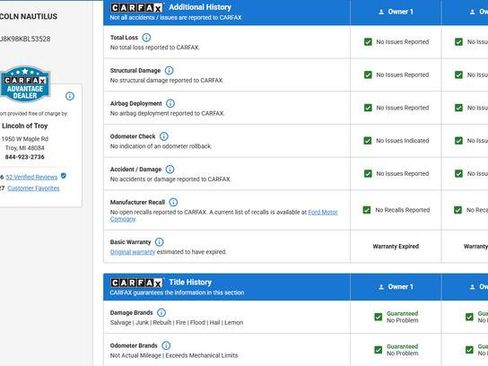
Task: Click Odometer Check green check for Owner 1
Action: 368,141
